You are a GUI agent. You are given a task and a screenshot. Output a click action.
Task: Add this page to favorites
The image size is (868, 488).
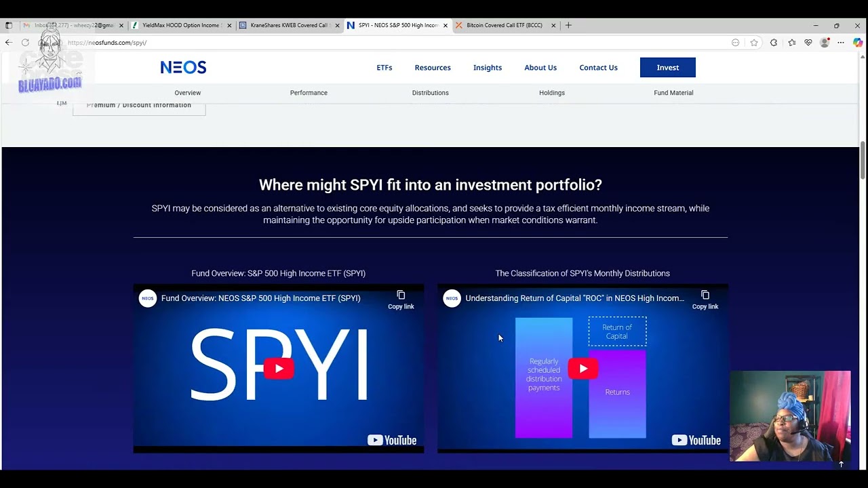[x=754, y=42]
